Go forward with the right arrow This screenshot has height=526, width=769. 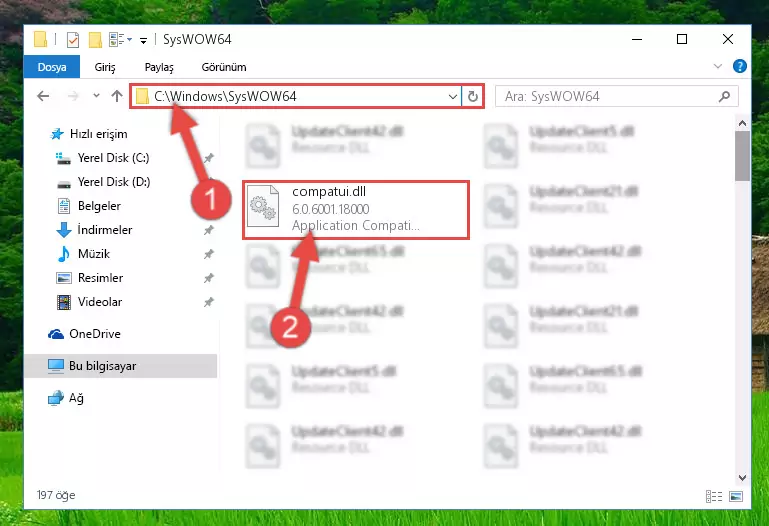(73, 96)
